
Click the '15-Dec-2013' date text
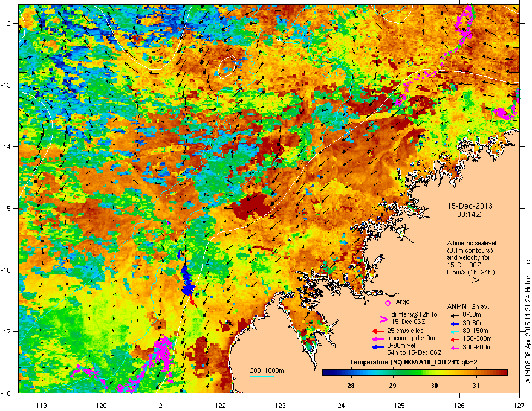coord(470,206)
